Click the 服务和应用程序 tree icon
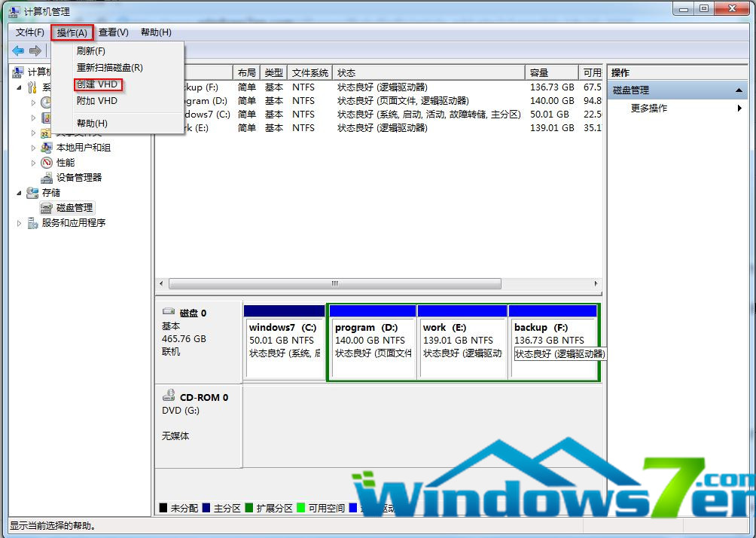Image resolution: width=756 pixels, height=538 pixels. [32, 223]
